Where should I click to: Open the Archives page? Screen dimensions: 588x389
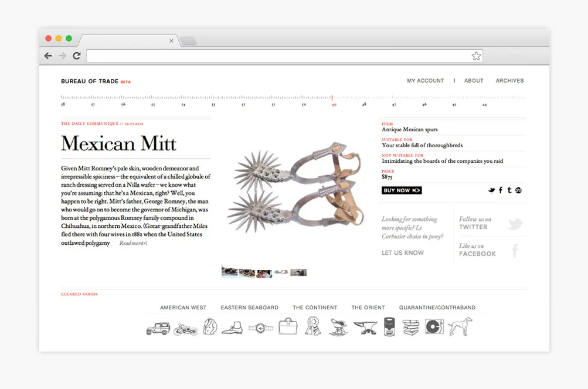click(510, 81)
